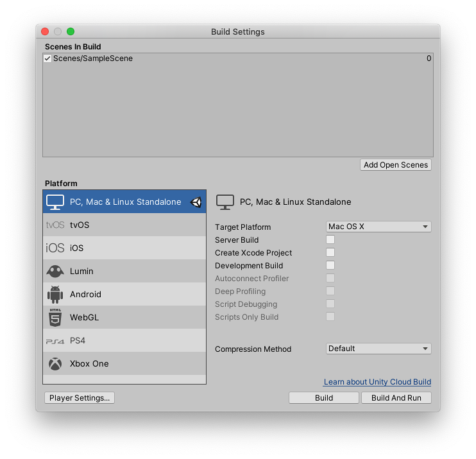This screenshot has width=476, height=459.
Task: Click the tvOS platform icon
Action: pos(55,225)
